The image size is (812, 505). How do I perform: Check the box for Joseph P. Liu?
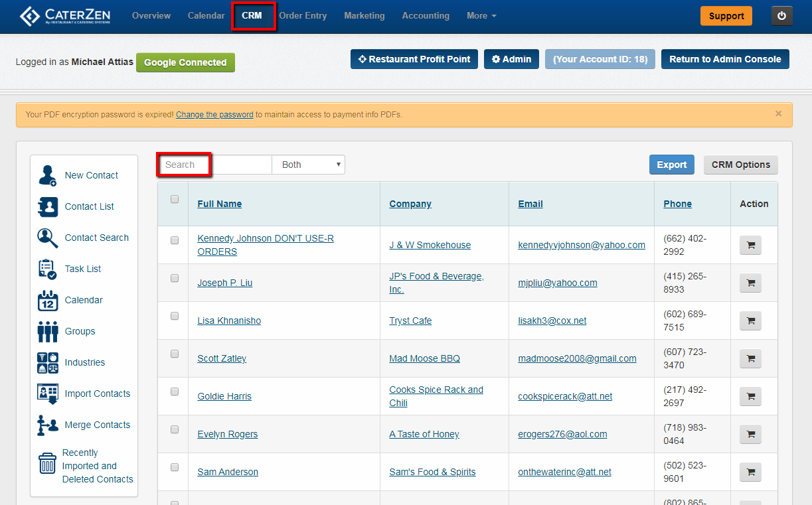175,278
